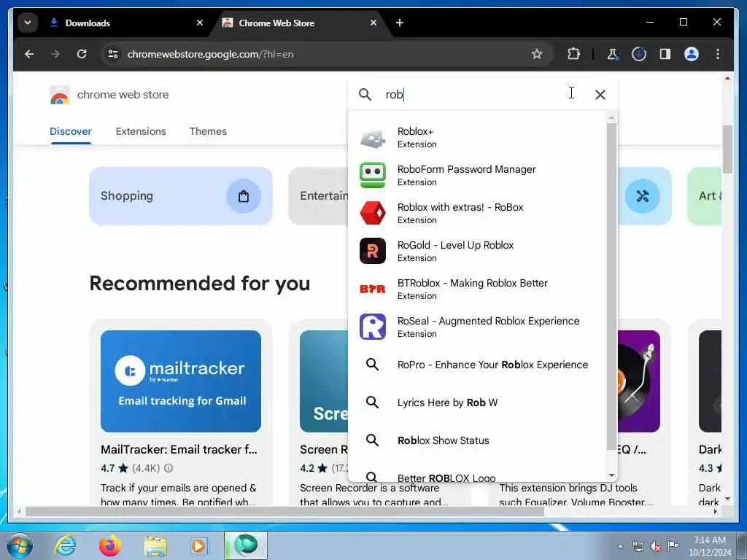Launch Internet Explorer from the taskbar
Image resolution: width=747 pixels, height=560 pixels.
click(65, 545)
